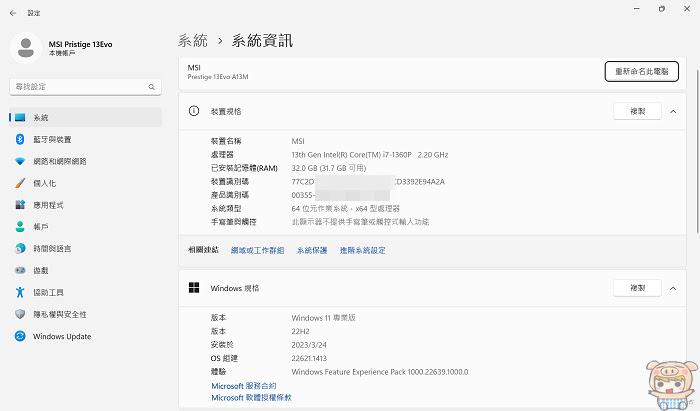Copy Windows specifications with 複製 button
Screen dimensions: 700x411
638,288
